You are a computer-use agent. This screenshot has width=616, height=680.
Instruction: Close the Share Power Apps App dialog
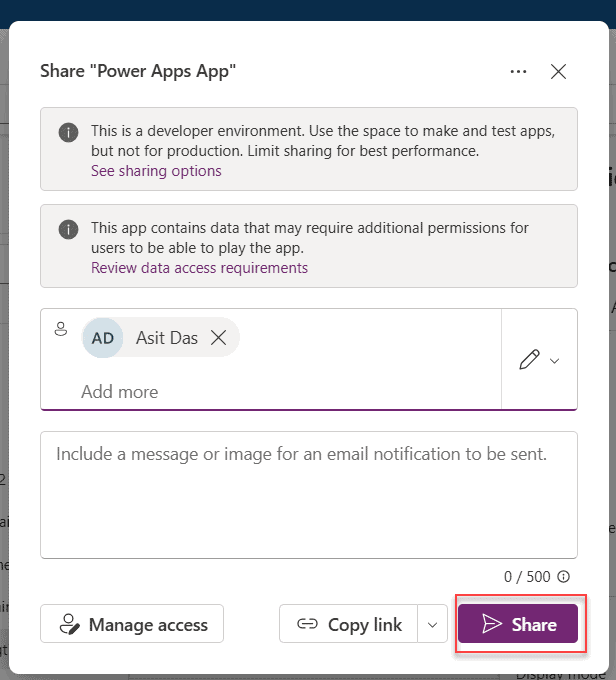point(558,72)
